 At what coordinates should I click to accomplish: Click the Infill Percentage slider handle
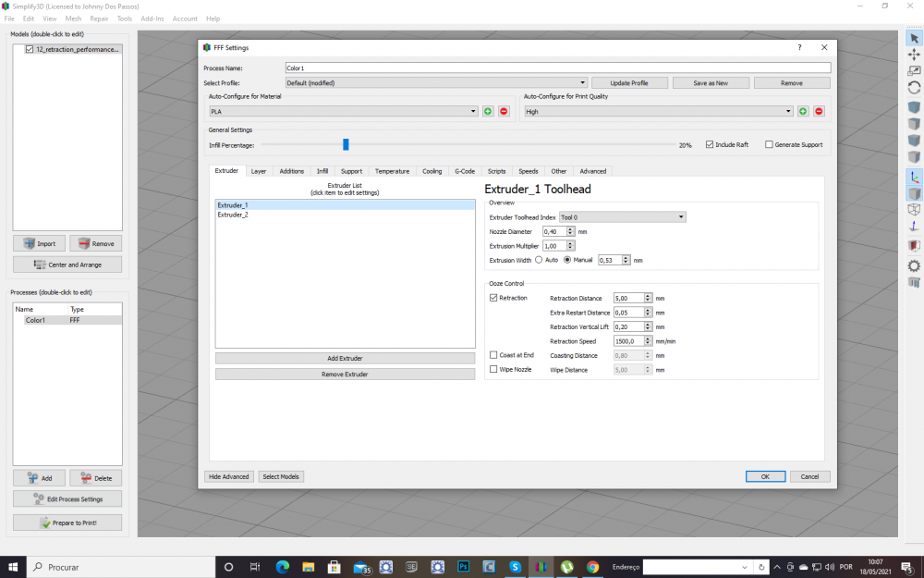346,144
